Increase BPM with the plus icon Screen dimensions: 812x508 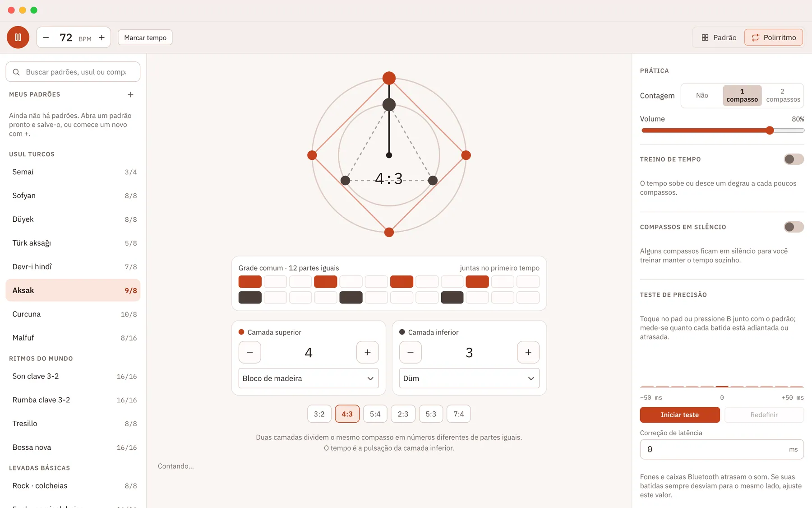102,37
